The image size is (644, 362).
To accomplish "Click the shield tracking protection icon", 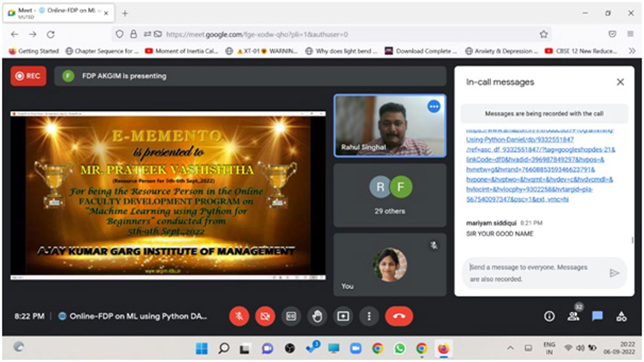I will [119, 34].
